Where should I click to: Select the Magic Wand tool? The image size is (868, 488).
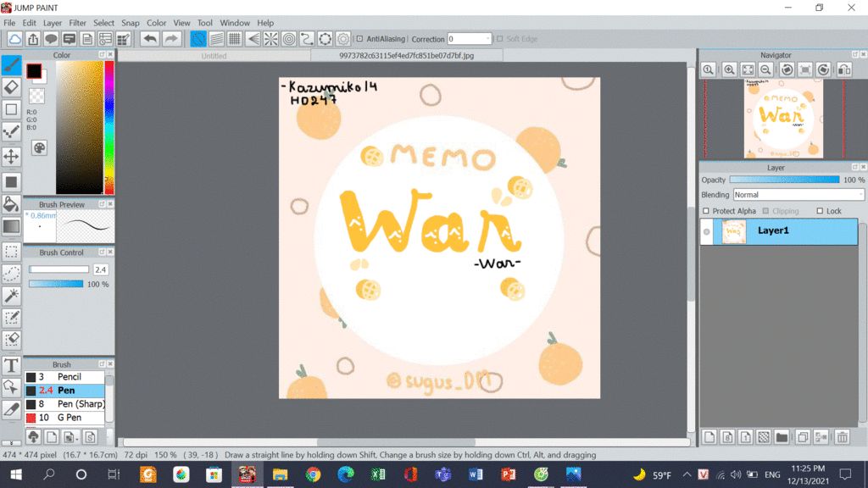point(11,296)
